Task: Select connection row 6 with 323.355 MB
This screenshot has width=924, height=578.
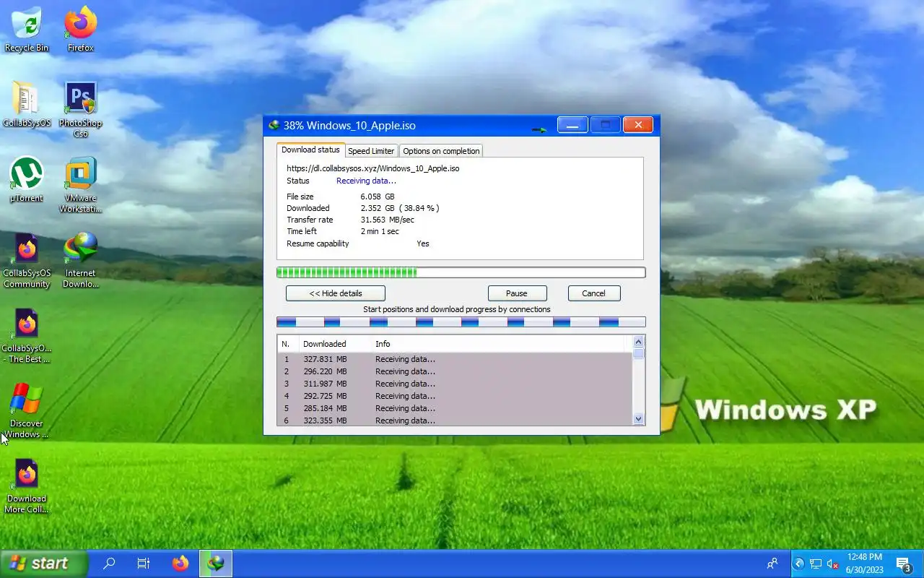Action: (x=455, y=420)
